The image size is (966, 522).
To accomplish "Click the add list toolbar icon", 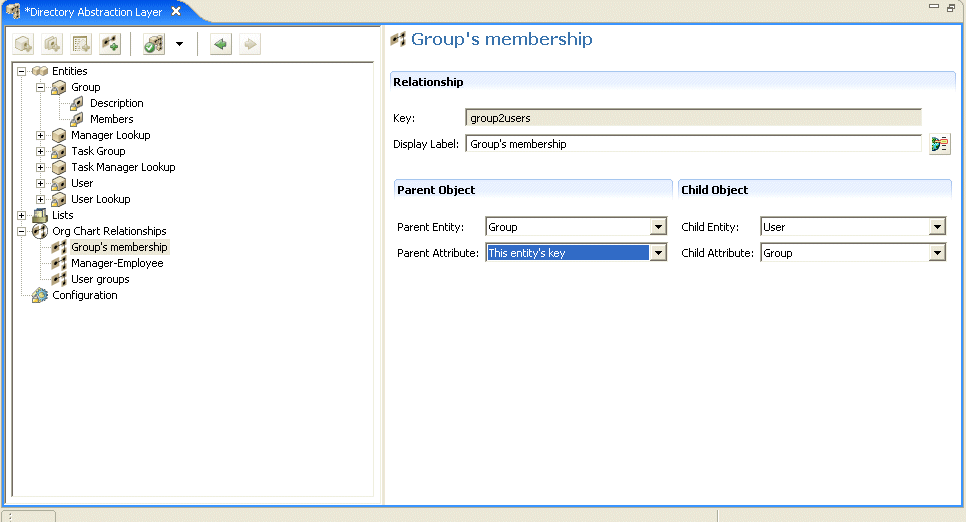I will click(x=82, y=45).
